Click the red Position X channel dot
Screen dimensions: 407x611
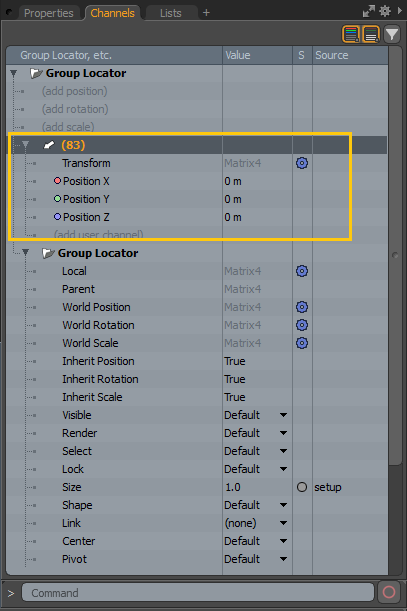point(57,180)
